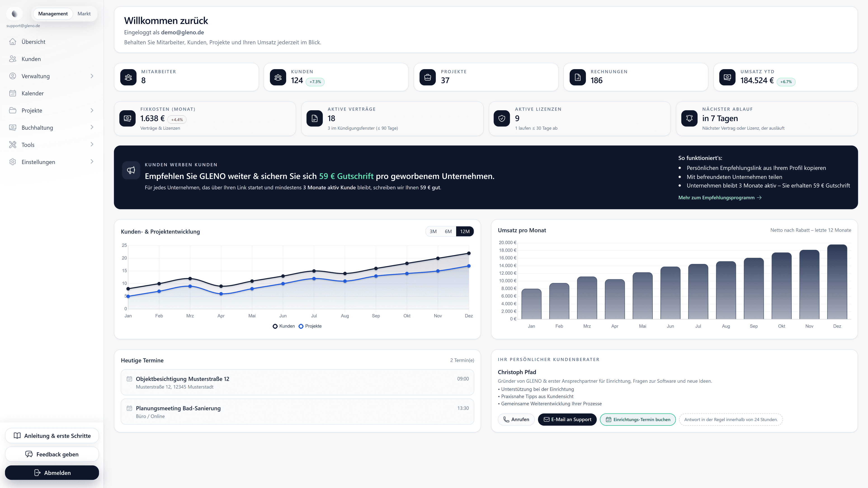Open the Übersicht sidebar icon
The width and height of the screenshot is (868, 488).
[13, 41]
